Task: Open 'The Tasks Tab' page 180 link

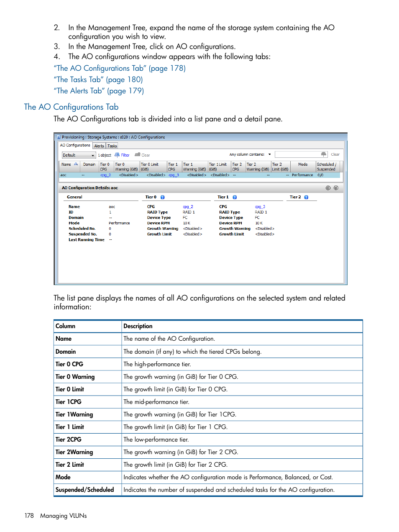Action: [x=98, y=80]
